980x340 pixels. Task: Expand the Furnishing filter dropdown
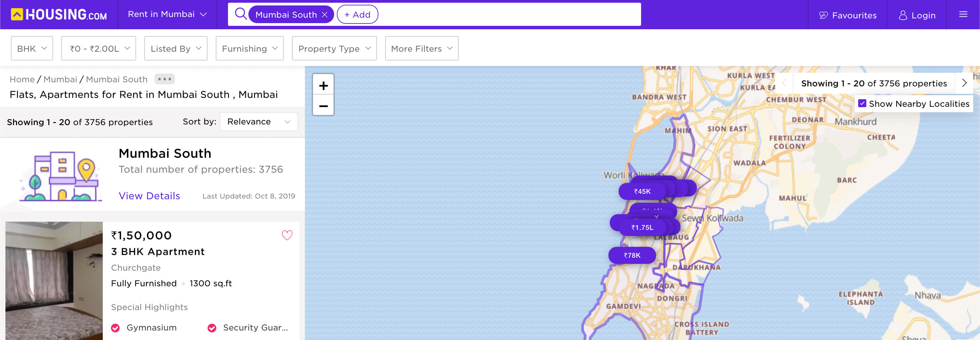[x=249, y=48]
